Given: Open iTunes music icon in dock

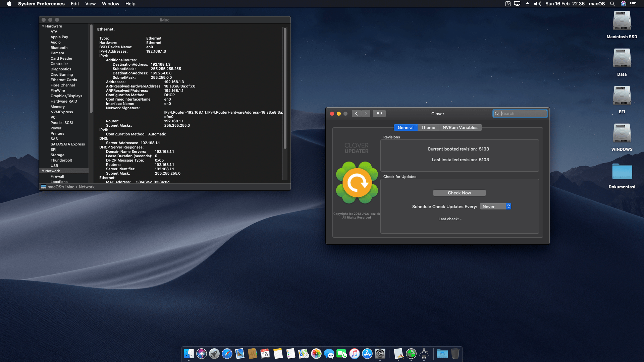Looking at the screenshot, I should [355, 354].
